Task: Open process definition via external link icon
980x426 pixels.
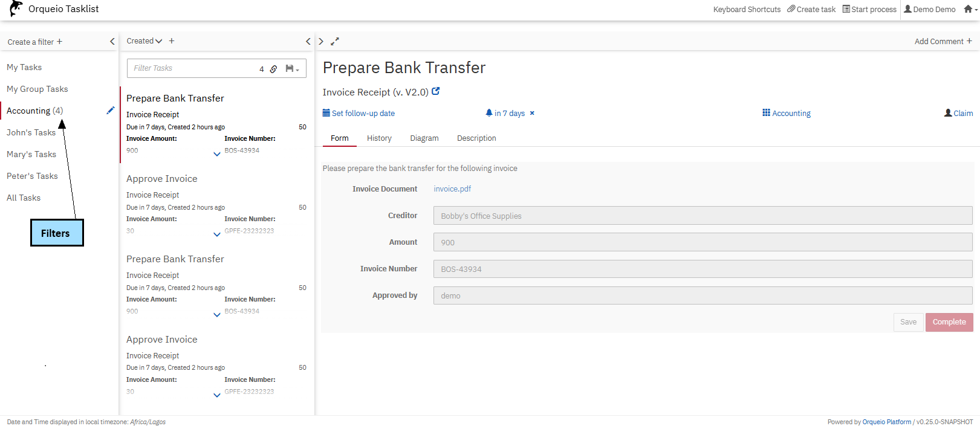Action: click(436, 92)
